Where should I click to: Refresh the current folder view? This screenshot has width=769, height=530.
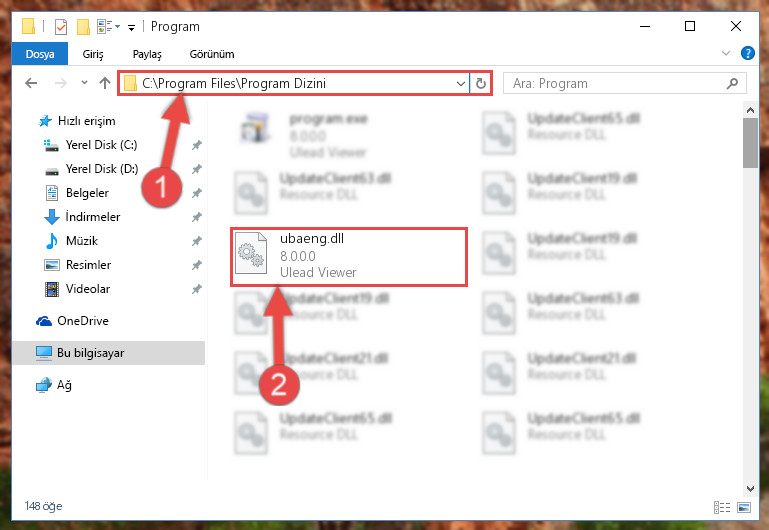pyautogui.click(x=481, y=83)
